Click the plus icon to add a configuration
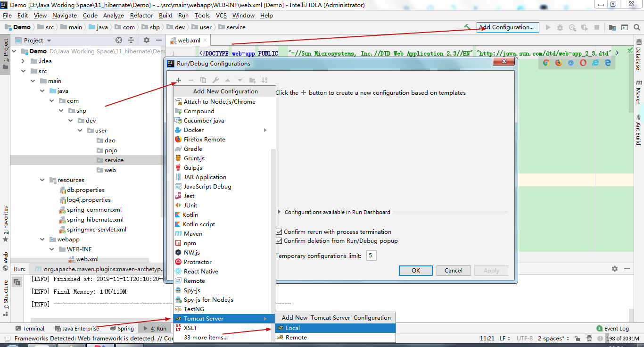The width and height of the screenshot is (644, 347). coord(179,80)
